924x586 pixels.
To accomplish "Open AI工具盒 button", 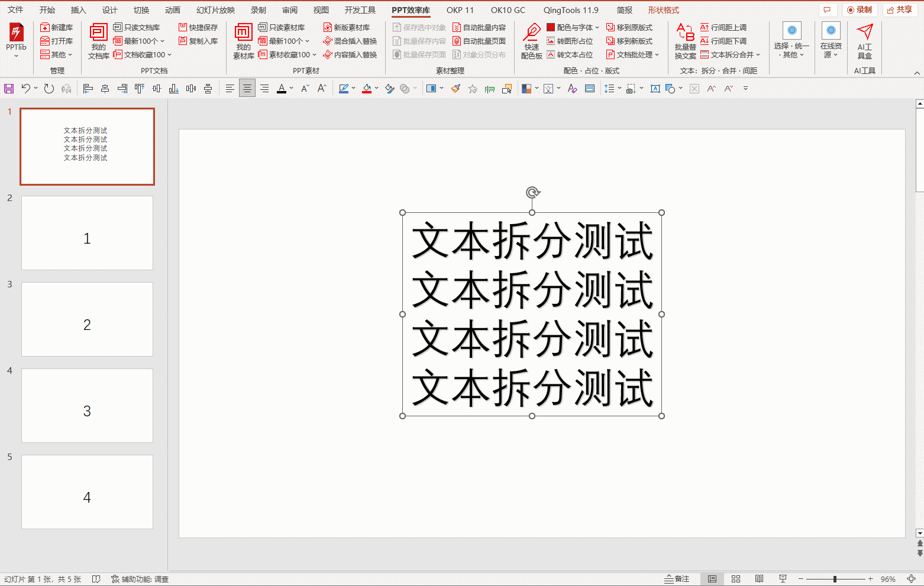I will (x=864, y=41).
